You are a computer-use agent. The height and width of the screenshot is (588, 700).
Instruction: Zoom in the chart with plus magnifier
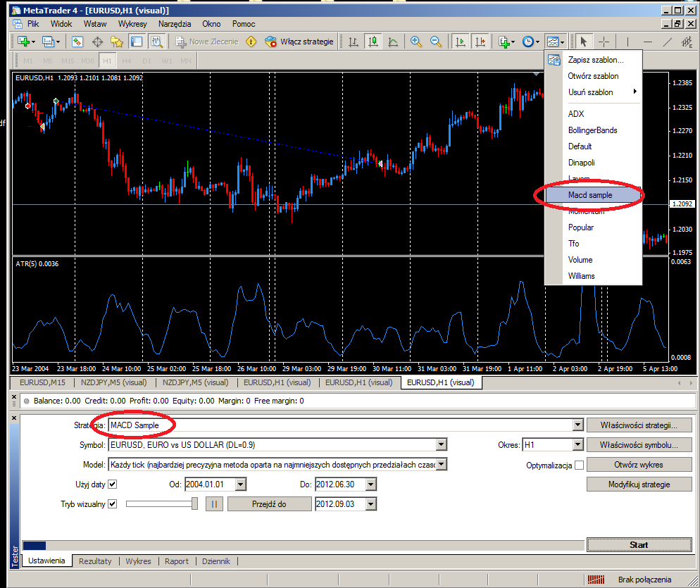coord(415,42)
